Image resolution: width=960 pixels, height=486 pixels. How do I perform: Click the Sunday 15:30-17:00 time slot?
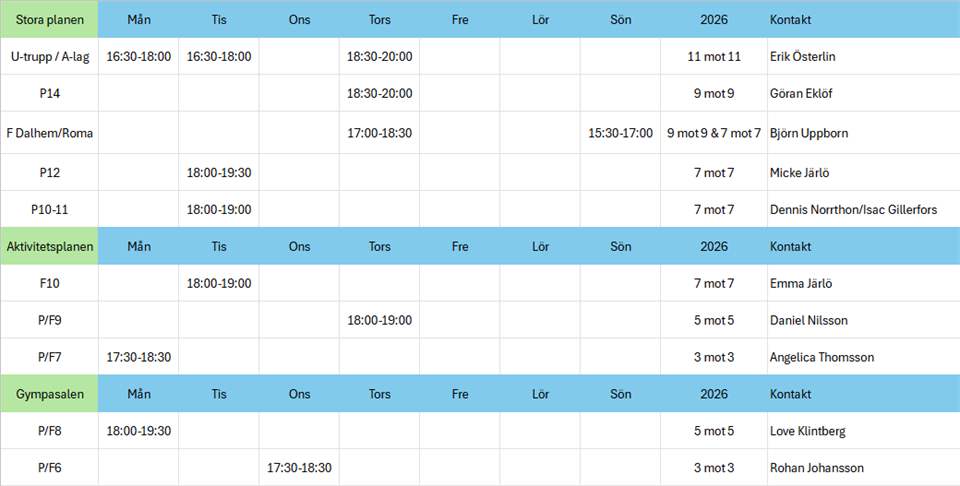[x=620, y=132]
